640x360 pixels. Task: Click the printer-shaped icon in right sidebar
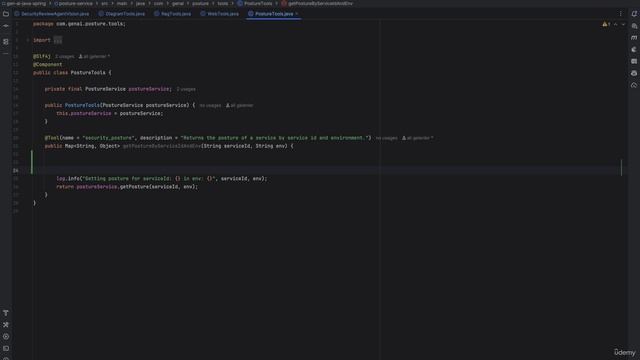coord(634,73)
